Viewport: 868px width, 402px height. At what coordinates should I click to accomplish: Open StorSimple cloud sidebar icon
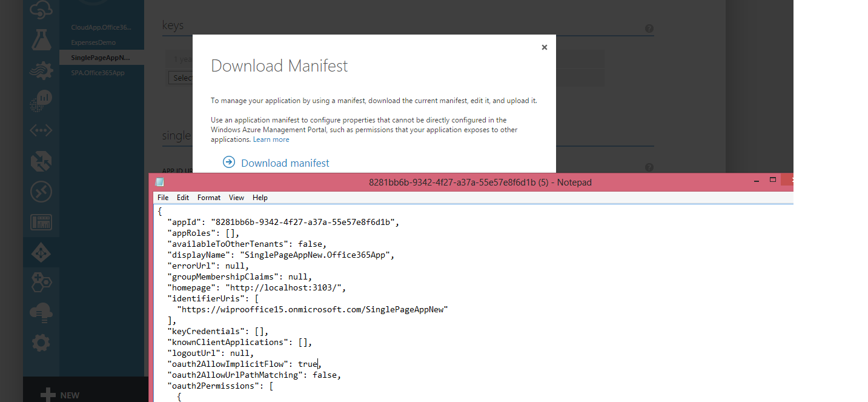tap(41, 313)
